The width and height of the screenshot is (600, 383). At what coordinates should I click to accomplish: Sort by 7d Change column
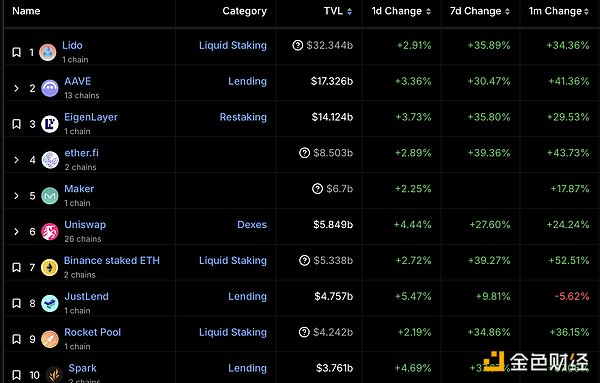480,11
